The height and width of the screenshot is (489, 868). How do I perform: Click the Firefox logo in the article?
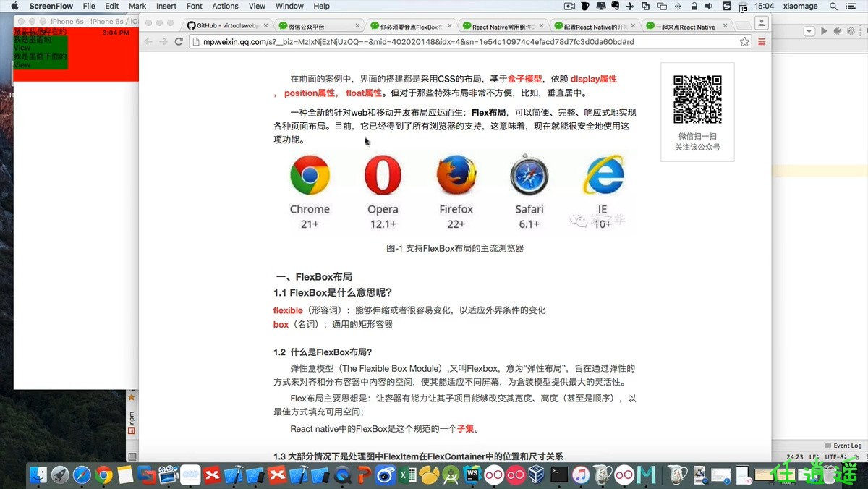(456, 175)
